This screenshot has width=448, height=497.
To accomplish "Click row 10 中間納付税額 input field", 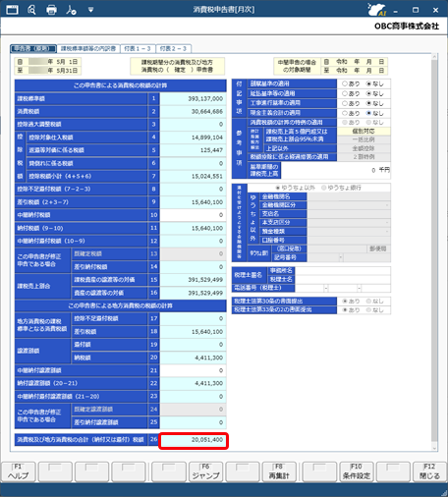I will pyautogui.click(x=193, y=215).
